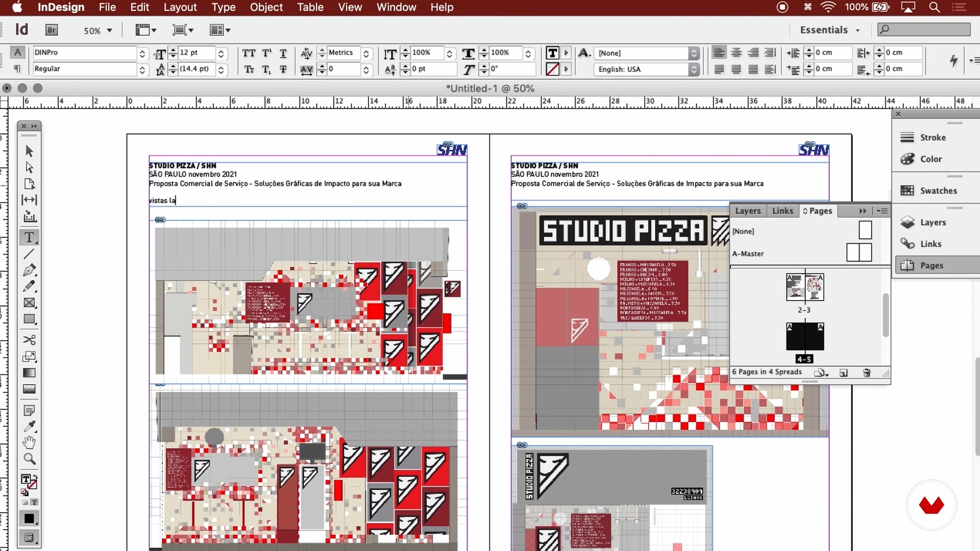Screen dimensions: 980x551
Task: Open the Regular font style dropdown
Action: click(142, 69)
